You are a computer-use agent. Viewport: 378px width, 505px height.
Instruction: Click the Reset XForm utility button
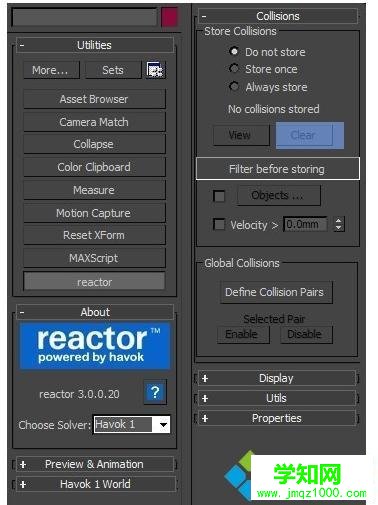click(94, 235)
